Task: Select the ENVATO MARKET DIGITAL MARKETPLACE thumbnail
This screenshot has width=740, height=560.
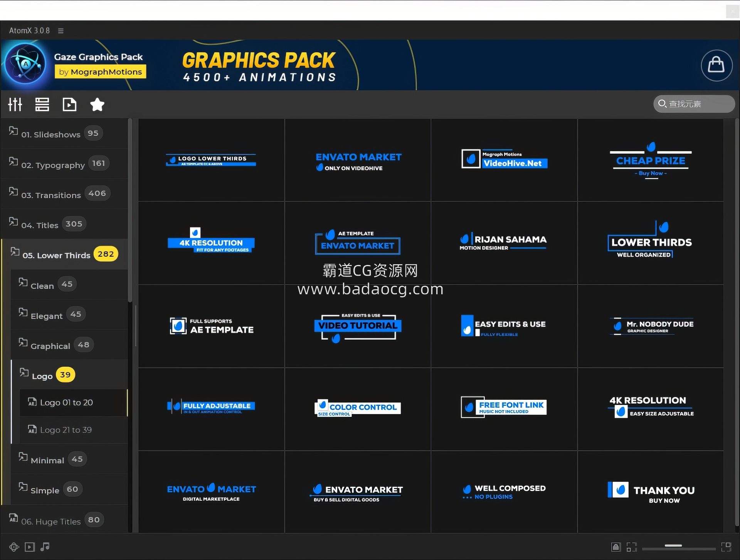Action: point(211,492)
